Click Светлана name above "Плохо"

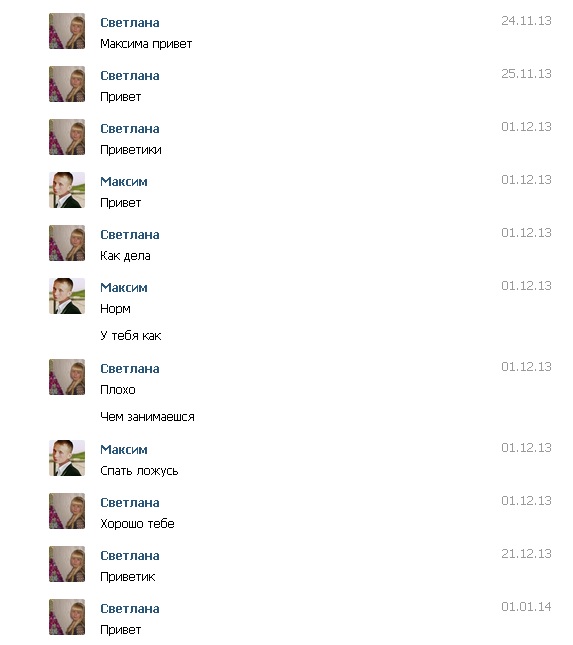click(130, 369)
